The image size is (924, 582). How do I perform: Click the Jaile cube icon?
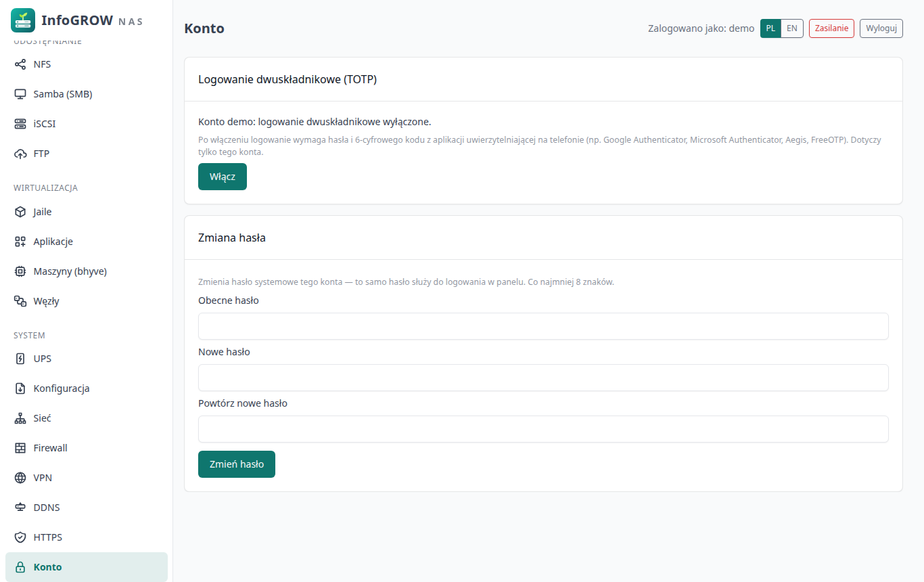click(20, 212)
